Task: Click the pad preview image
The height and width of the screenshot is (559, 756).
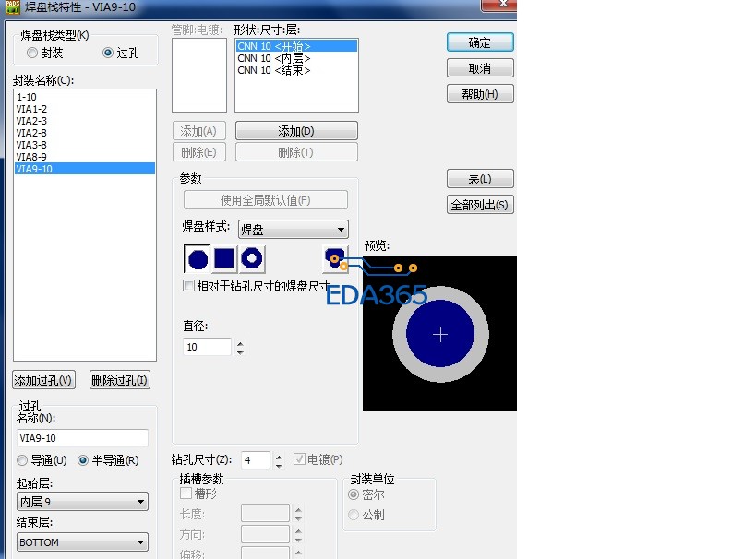Action: coord(439,334)
